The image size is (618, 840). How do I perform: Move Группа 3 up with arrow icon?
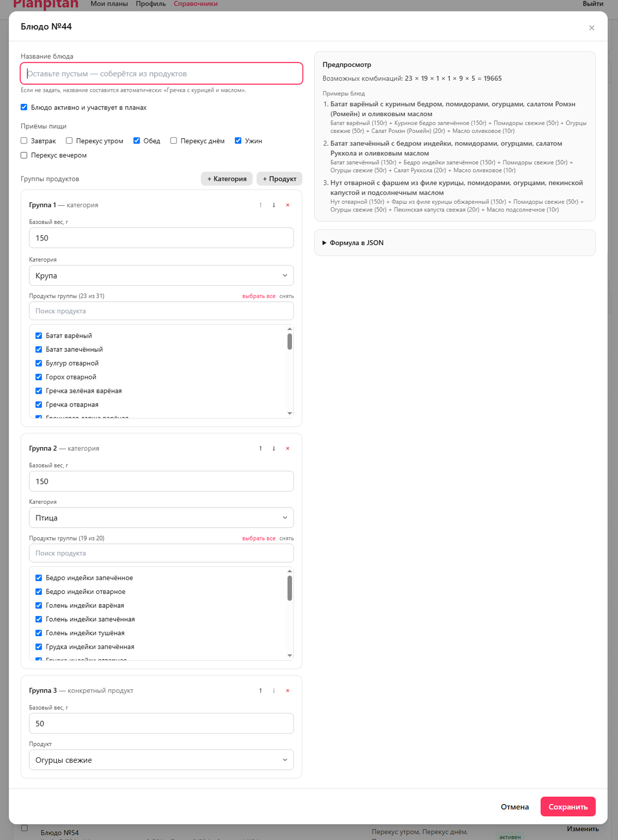tap(261, 691)
